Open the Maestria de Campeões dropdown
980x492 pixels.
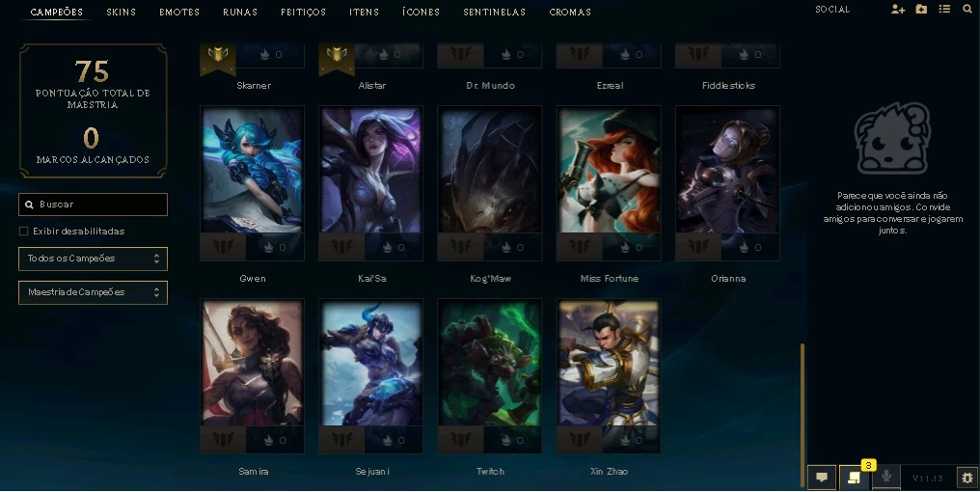94,292
